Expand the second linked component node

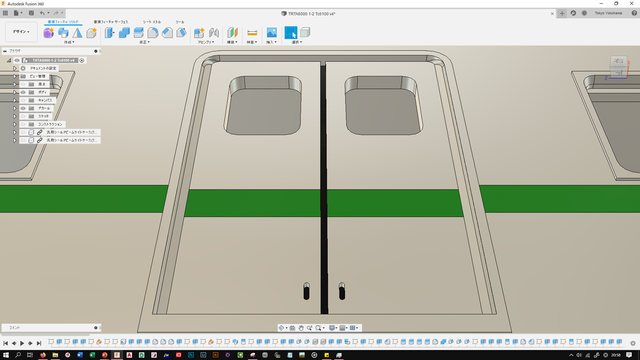(15, 140)
